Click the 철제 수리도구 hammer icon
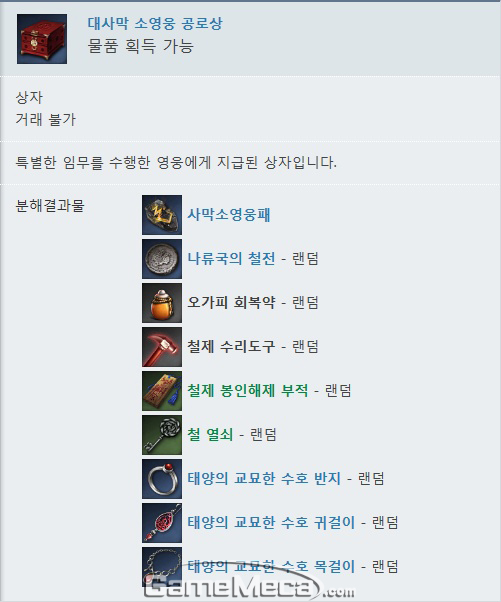 pos(162,347)
